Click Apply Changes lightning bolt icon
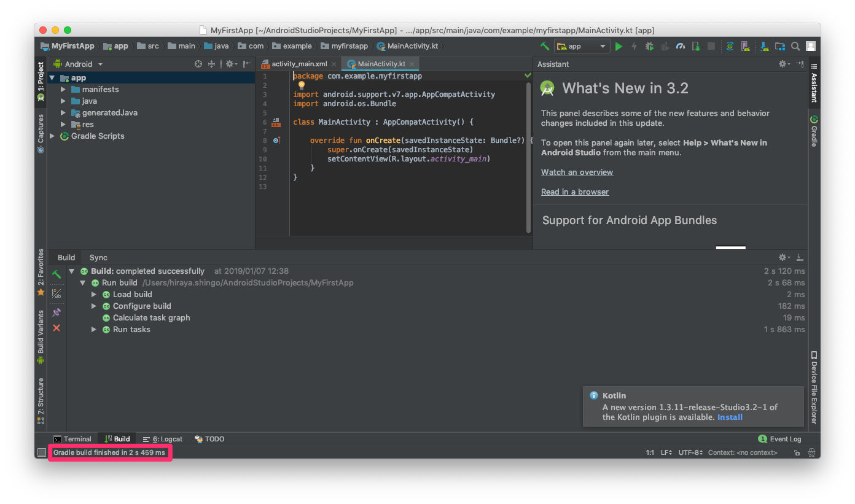Screen dimensions: 855x504 (x=634, y=46)
